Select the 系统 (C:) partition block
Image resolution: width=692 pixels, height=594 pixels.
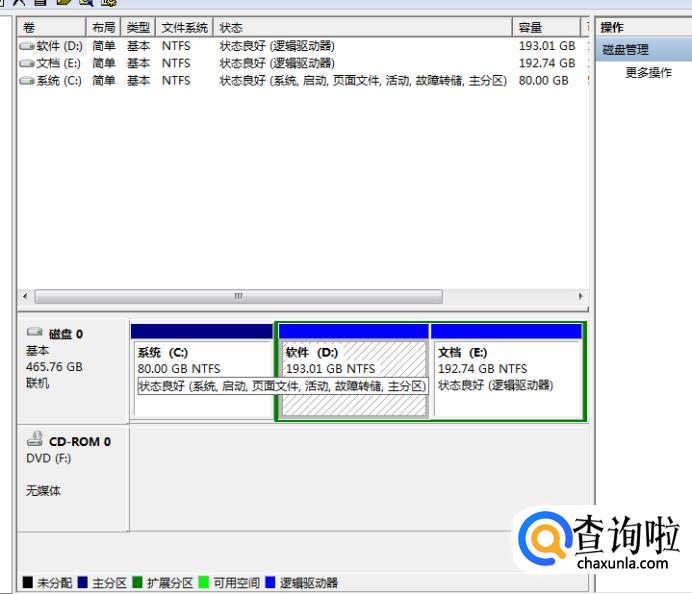[202, 372]
